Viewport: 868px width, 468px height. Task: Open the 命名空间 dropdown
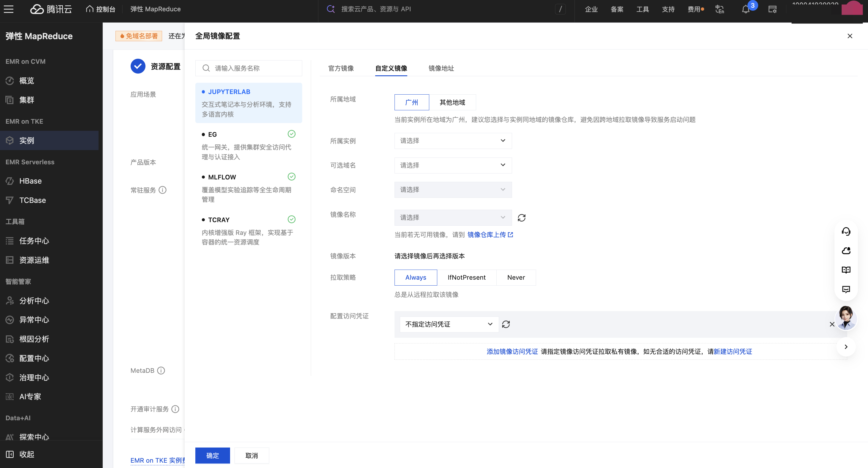click(453, 190)
